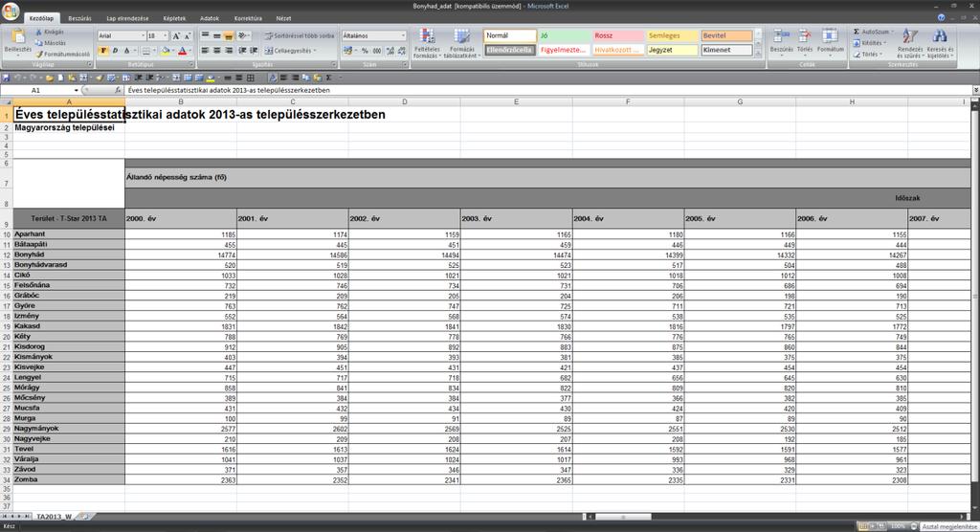Open Rendezés és szűrés sort and filter

tap(910, 43)
